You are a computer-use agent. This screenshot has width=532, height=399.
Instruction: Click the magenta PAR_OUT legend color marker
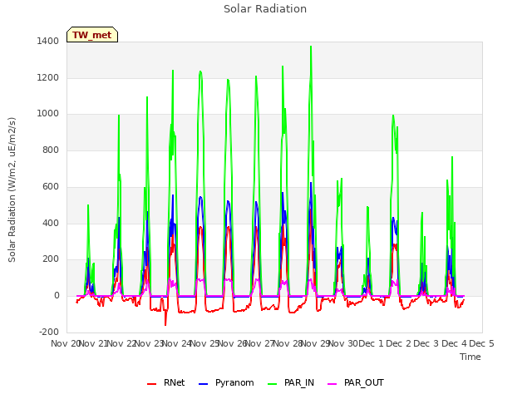[332, 384]
